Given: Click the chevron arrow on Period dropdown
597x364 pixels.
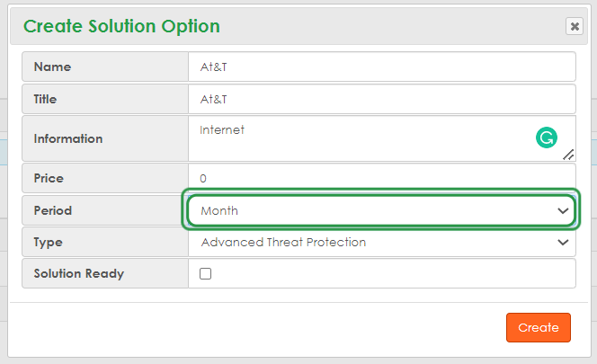Looking at the screenshot, I should tap(564, 210).
